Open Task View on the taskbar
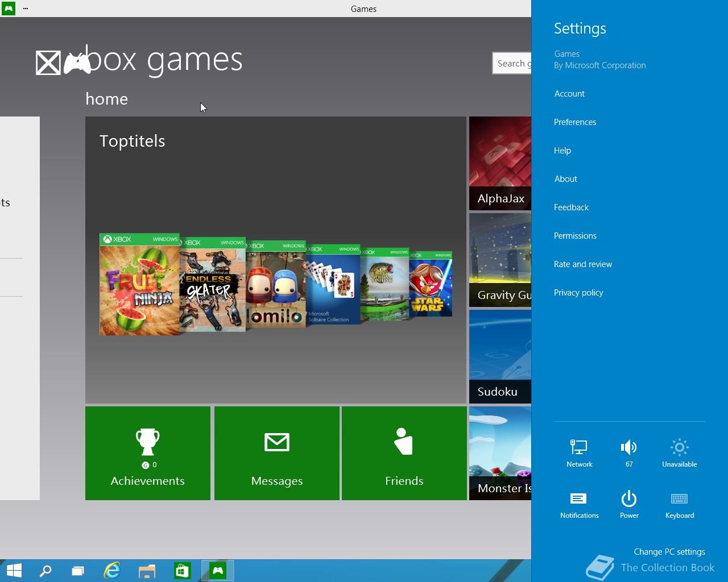This screenshot has width=728, height=582. [78, 571]
